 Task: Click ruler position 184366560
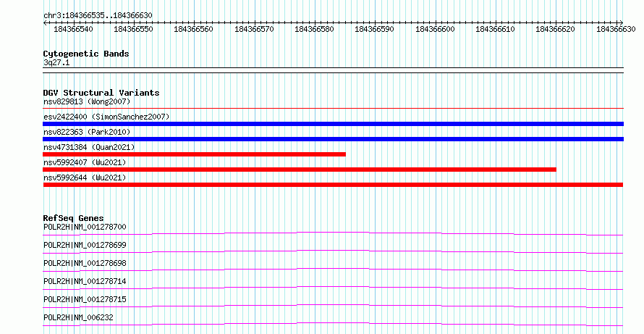click(x=193, y=29)
